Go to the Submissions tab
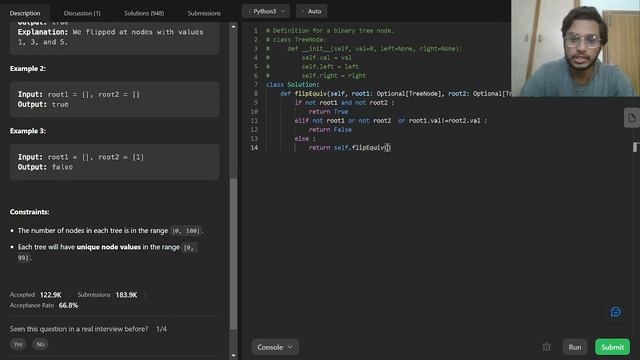Image resolution: width=640 pixels, height=360 pixels. click(x=204, y=13)
